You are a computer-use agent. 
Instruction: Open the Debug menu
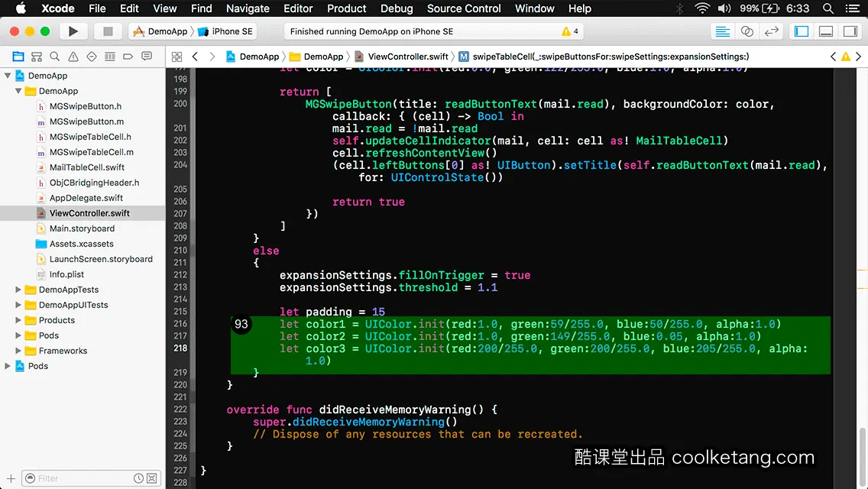[x=397, y=8]
